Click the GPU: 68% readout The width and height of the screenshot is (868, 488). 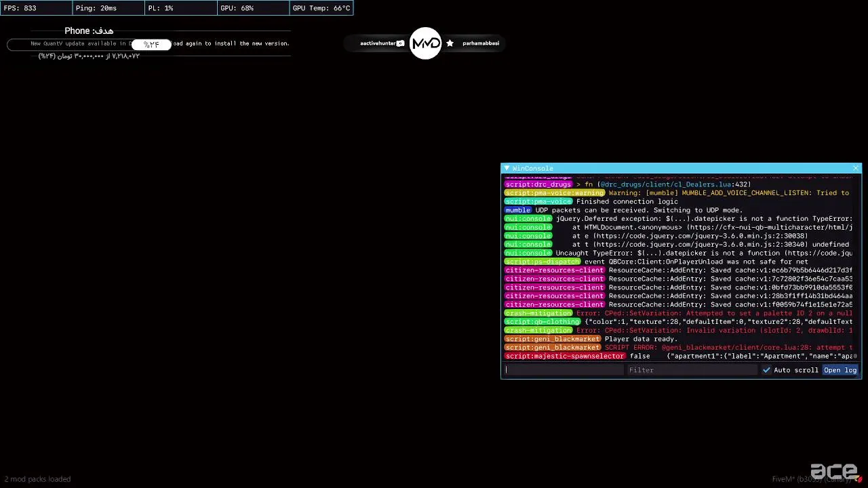point(237,8)
